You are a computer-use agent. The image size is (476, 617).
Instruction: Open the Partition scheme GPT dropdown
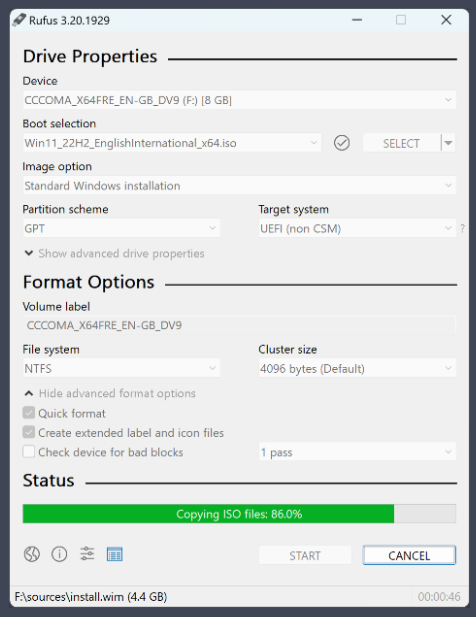(x=121, y=228)
